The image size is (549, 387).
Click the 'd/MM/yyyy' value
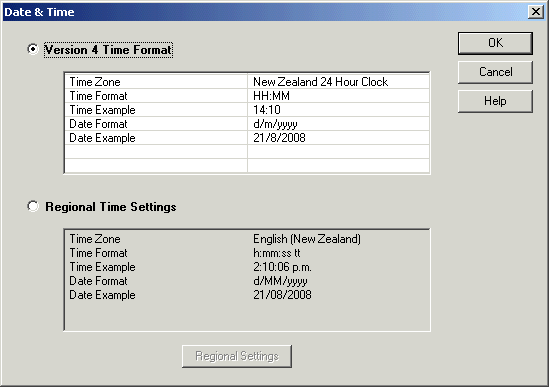click(x=280, y=281)
